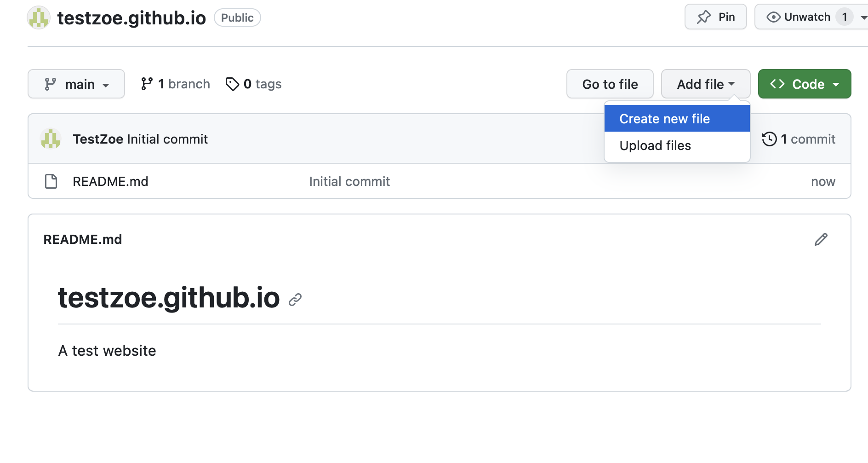Click the repository owner avatar icon
This screenshot has width=868, height=463.
pos(39,18)
